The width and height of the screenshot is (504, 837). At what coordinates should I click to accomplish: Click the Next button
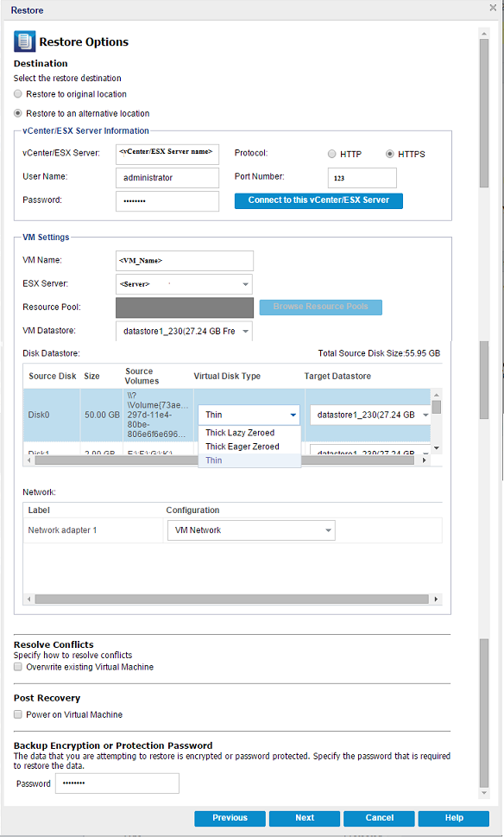pos(305,818)
